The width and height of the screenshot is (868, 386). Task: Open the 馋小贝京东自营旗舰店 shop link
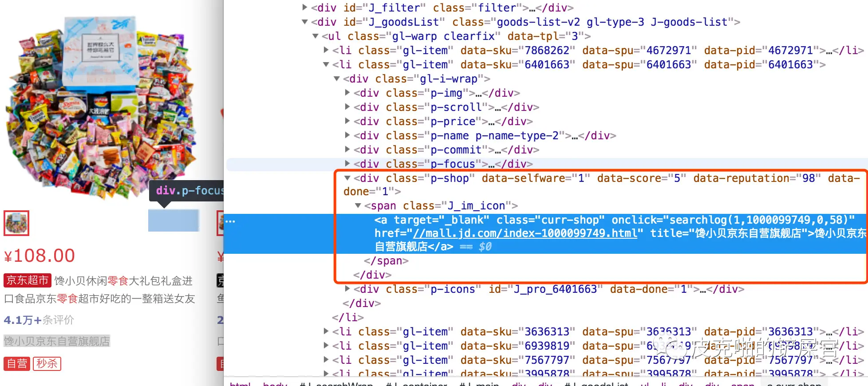(x=57, y=341)
